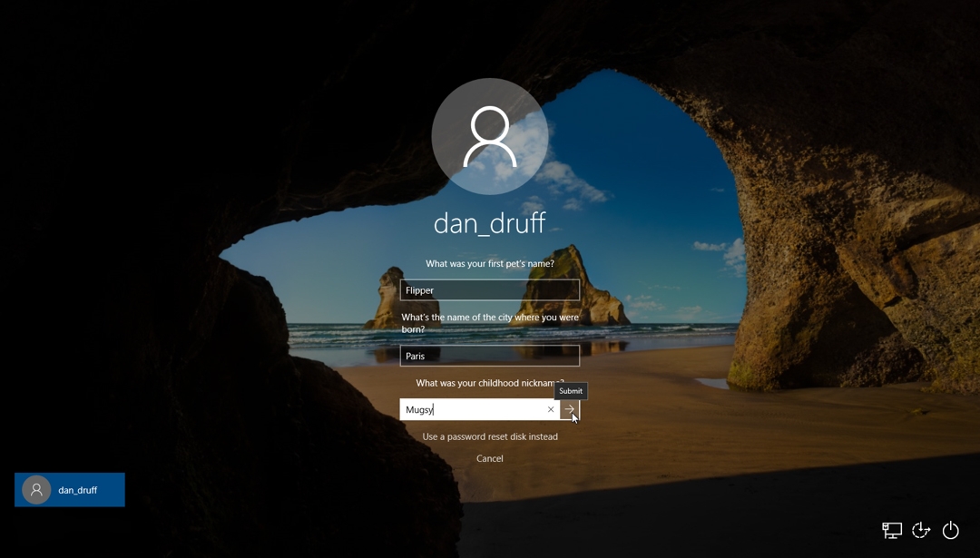Shut down the PC via the power icon
Viewport: 980px width, 558px height.
coord(950,530)
